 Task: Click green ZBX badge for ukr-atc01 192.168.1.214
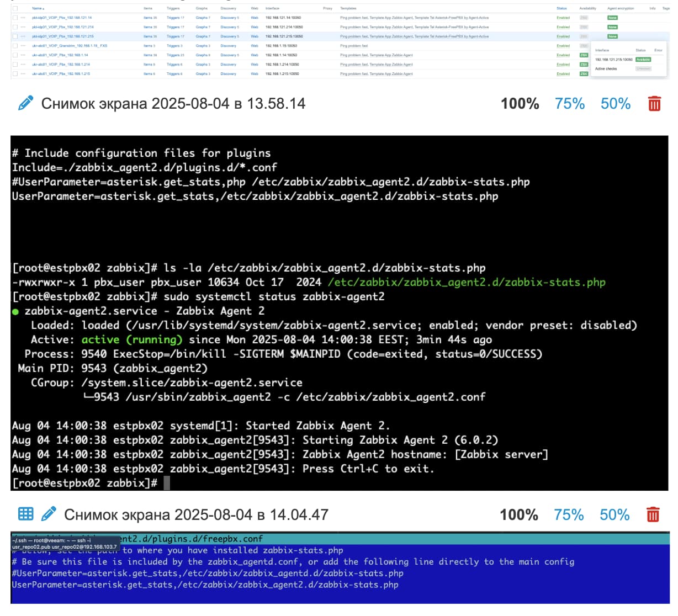coord(584,65)
